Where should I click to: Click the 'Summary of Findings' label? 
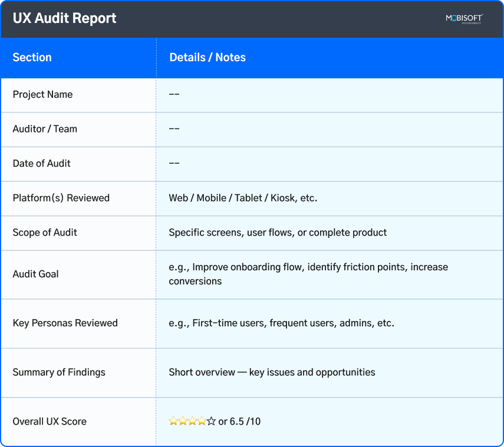coord(59,372)
